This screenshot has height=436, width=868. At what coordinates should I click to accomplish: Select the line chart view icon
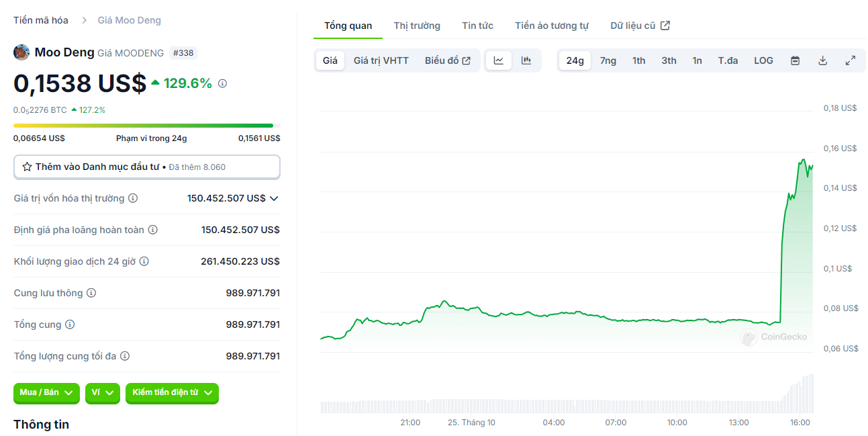pos(499,60)
